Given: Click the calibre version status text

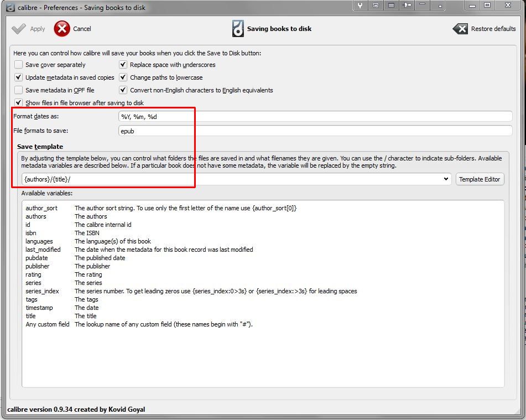Looking at the screenshot, I should (x=76, y=409).
